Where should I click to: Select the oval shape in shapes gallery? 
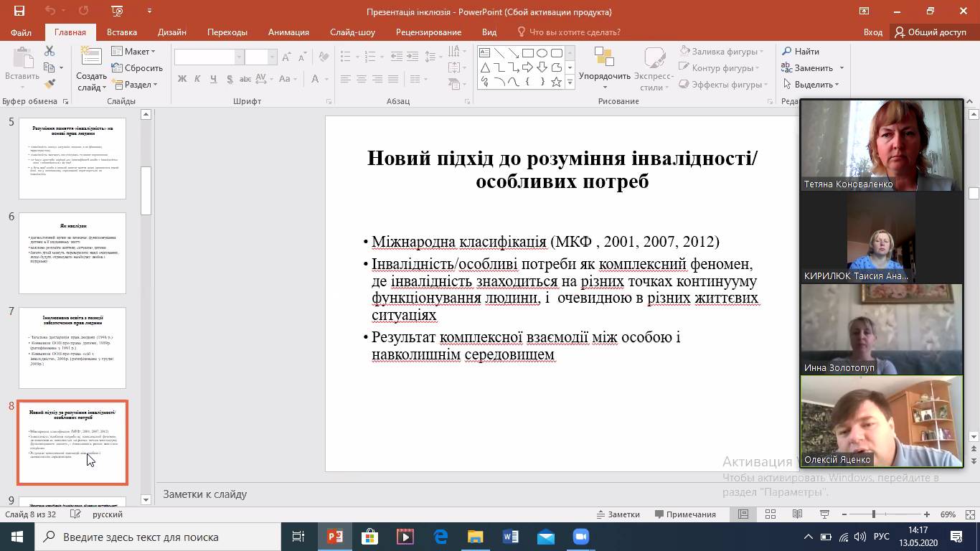click(542, 53)
